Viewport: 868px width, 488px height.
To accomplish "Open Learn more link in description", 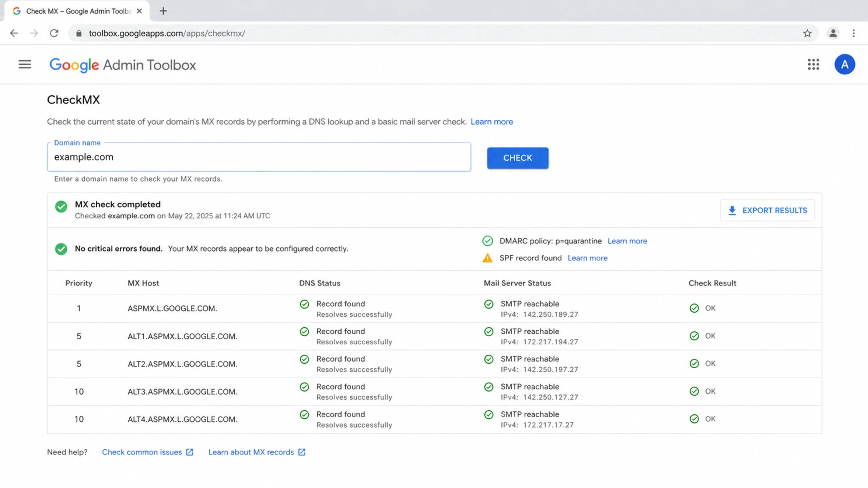I will pos(492,122).
